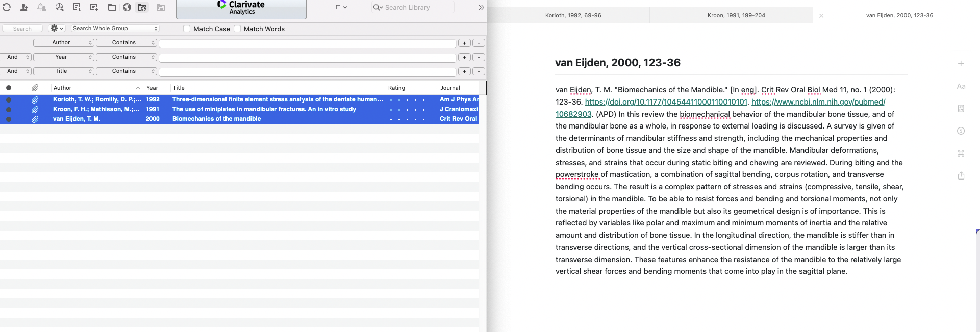
Task: Open the And operator dropdown for Title row
Action: coord(16,71)
